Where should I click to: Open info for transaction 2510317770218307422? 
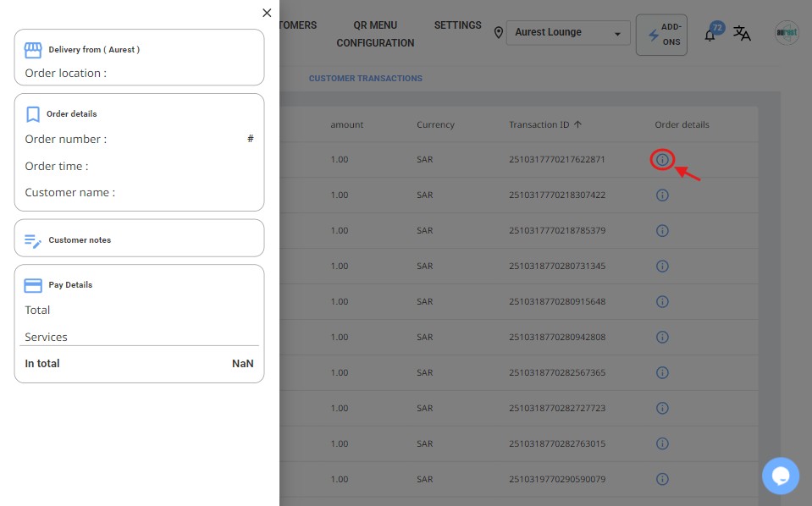662,195
